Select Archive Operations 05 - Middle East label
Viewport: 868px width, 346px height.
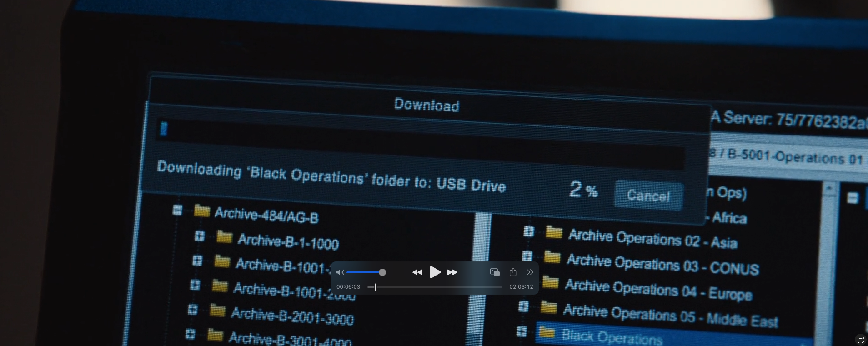(671, 315)
